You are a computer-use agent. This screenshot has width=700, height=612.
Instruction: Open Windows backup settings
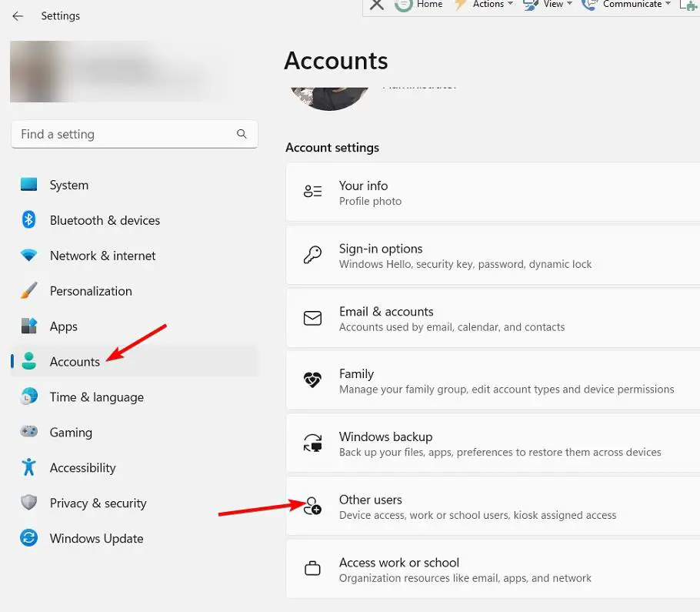[493, 443]
